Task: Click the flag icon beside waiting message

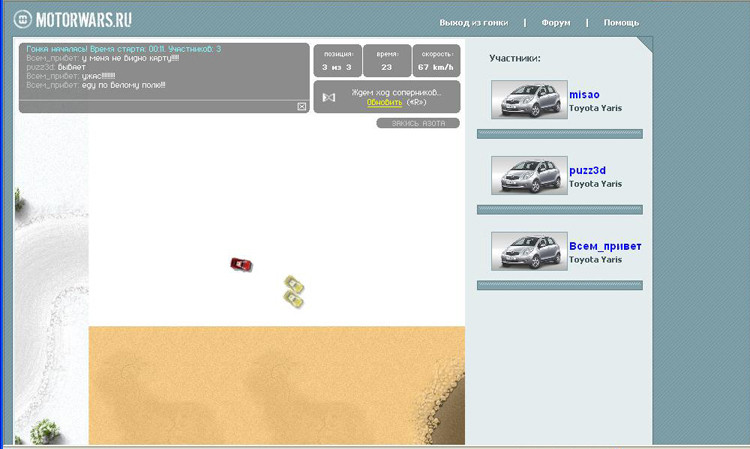Action: [329, 97]
